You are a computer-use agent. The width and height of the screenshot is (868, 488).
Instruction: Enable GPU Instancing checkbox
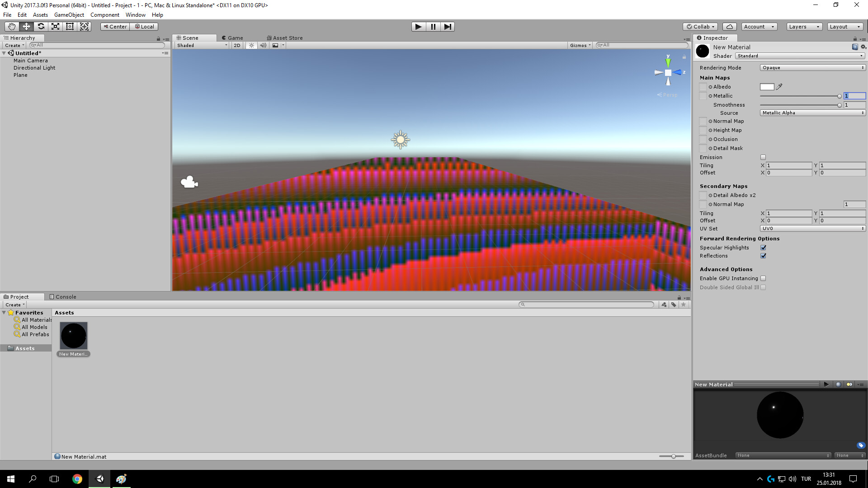click(x=763, y=278)
